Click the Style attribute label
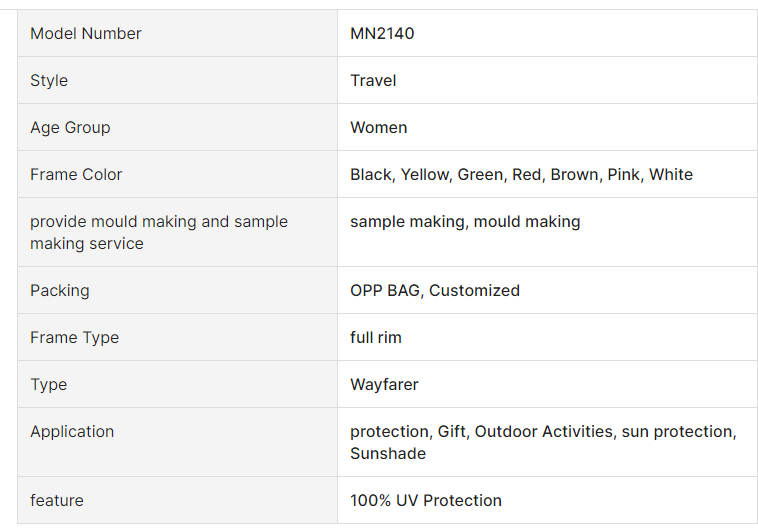Viewport: 758px width, 531px height. click(49, 81)
